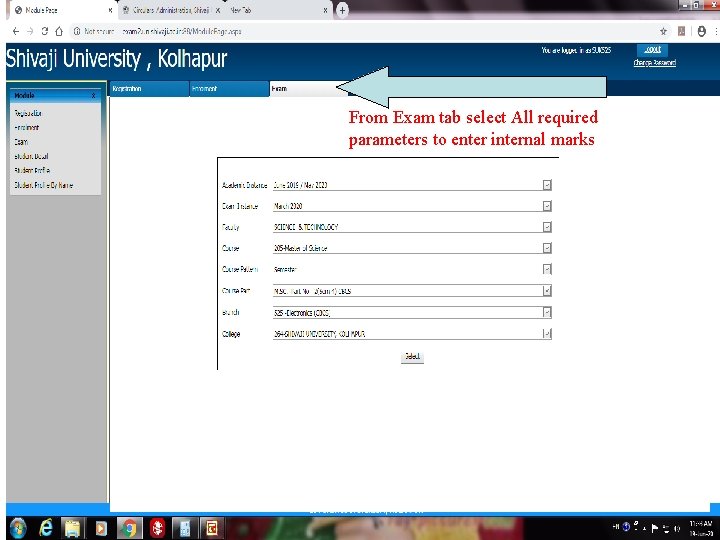Click the Logout button
720x540 pixels.
(652, 50)
